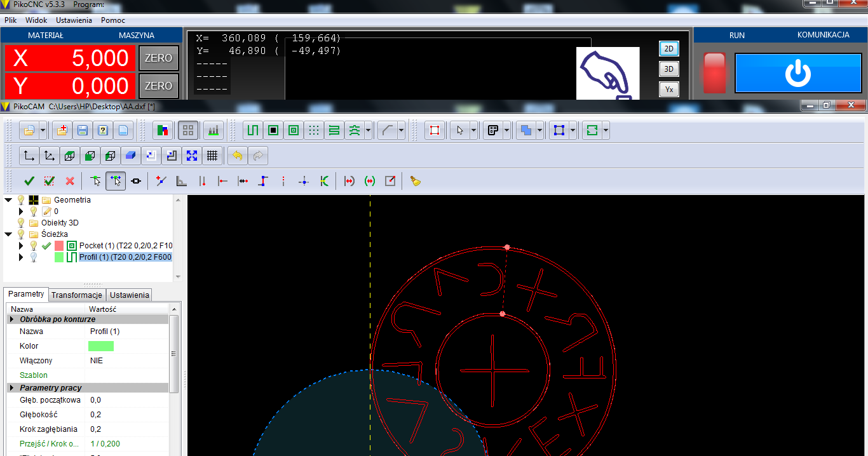Click the red X cancel icon
The image size is (868, 456).
pos(70,181)
